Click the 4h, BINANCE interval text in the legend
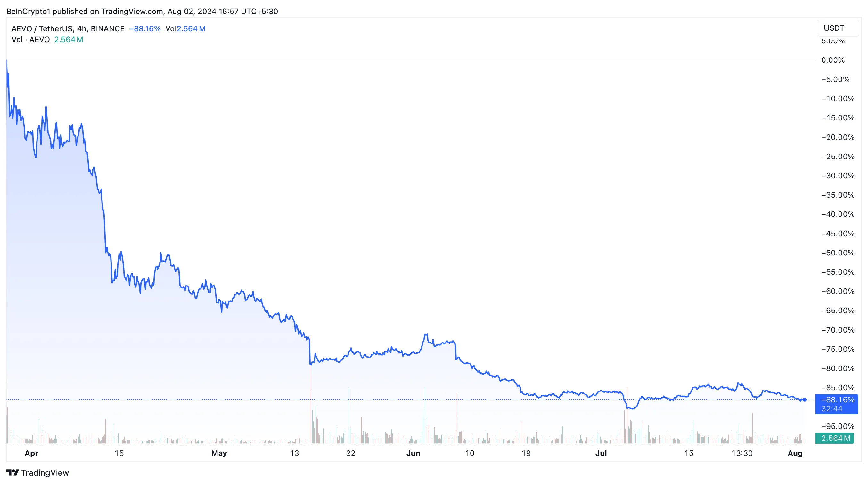This screenshot has height=484, width=868. tap(101, 28)
